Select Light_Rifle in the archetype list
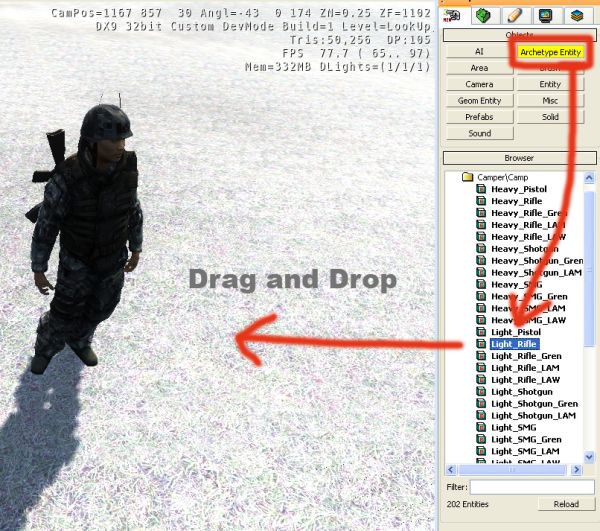Screen dimensions: 600x531 514,344
